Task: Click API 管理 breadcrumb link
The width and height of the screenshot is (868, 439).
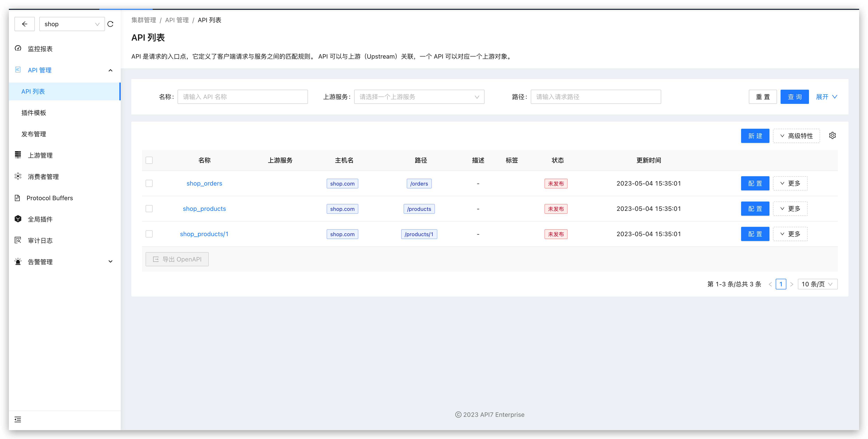Action: click(x=177, y=20)
